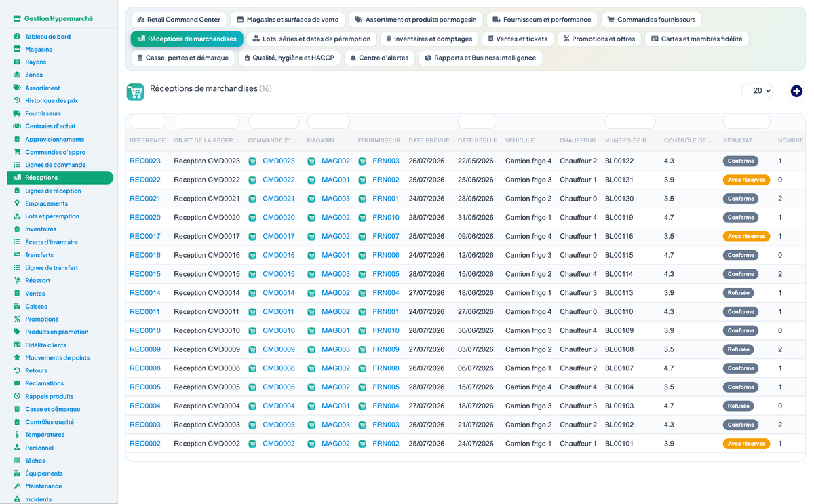Click the Maintenance wrench icon
The image size is (814, 504).
click(x=17, y=486)
